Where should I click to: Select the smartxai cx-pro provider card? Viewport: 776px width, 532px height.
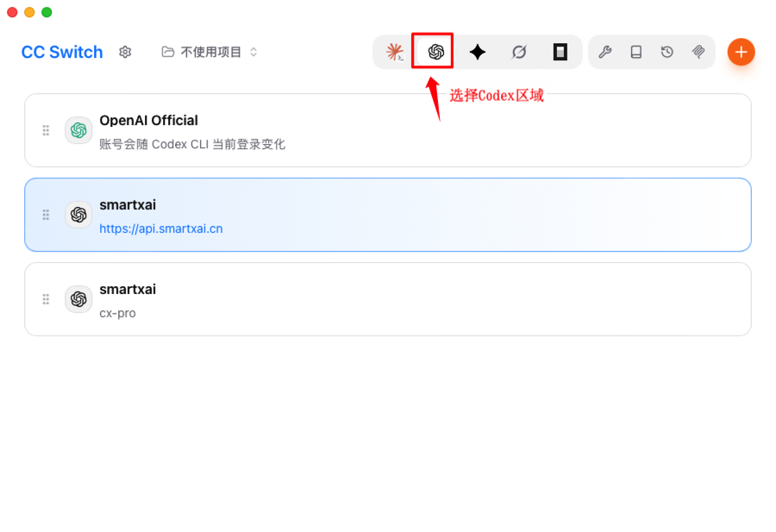coord(388,299)
